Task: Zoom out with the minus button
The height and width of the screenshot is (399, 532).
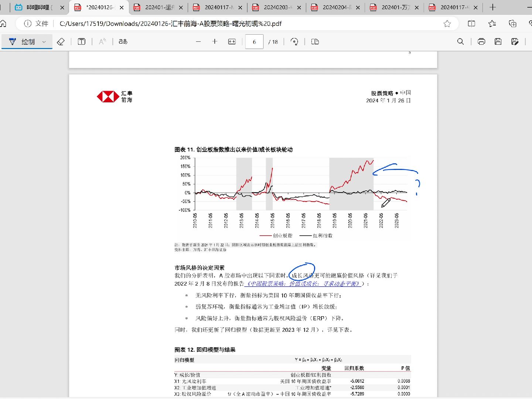Action: pyautogui.click(x=198, y=42)
